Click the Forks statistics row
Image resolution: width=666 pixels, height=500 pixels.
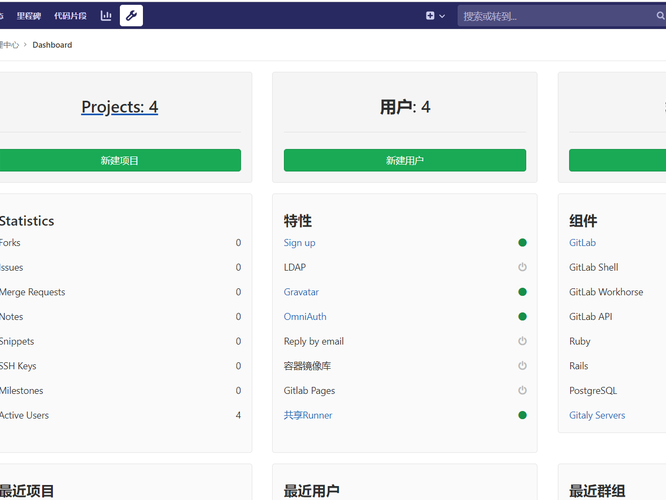[x=120, y=243]
